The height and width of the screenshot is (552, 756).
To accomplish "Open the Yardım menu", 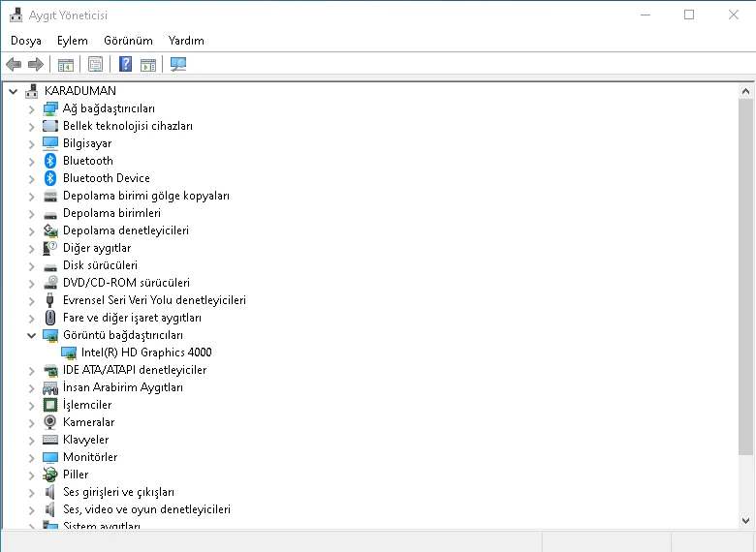I will coord(186,41).
